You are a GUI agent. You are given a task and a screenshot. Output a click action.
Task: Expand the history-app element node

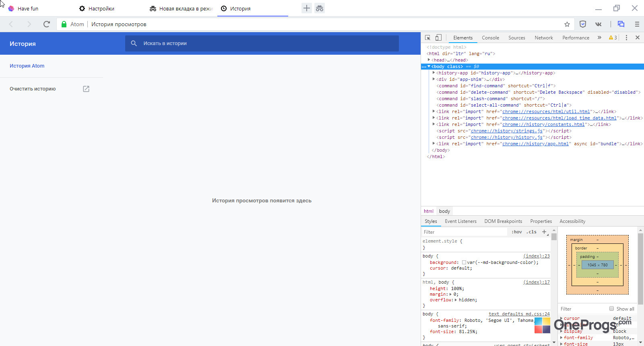click(434, 73)
